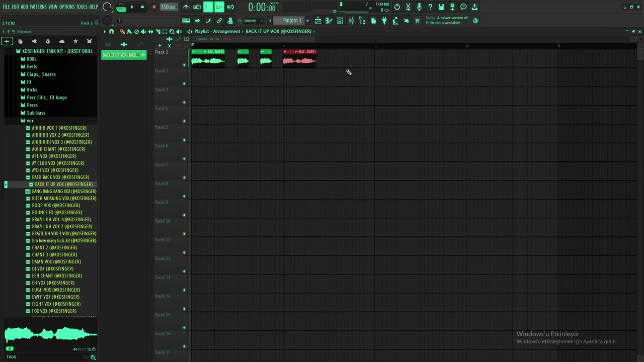Switch PAT/SONG mode toggle
This screenshot has height=362, width=644.
coord(121,7)
